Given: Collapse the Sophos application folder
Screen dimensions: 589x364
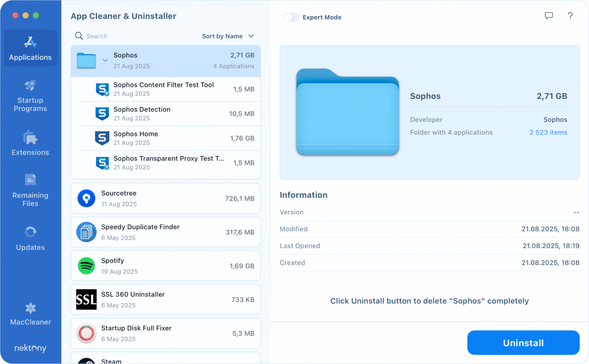Looking at the screenshot, I should [x=105, y=60].
